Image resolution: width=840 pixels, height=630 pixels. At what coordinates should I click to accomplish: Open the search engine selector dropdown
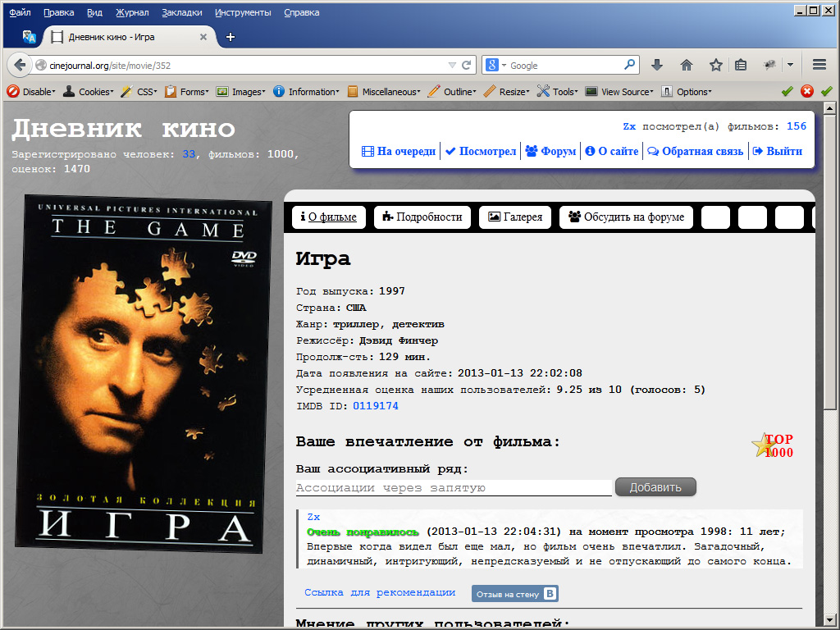point(495,65)
